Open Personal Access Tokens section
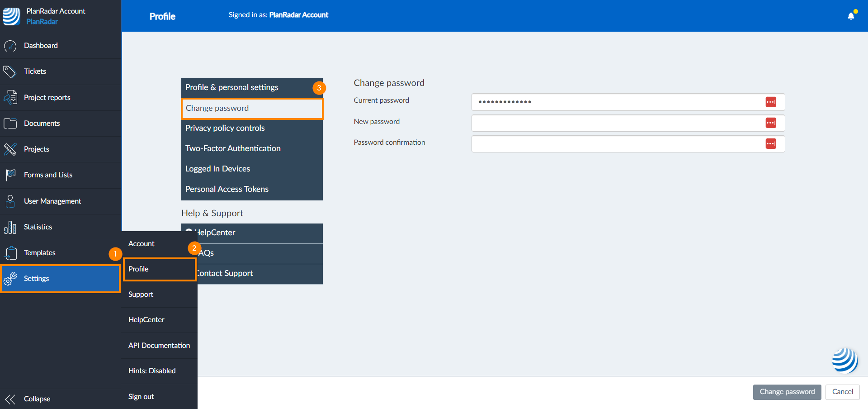 click(227, 189)
